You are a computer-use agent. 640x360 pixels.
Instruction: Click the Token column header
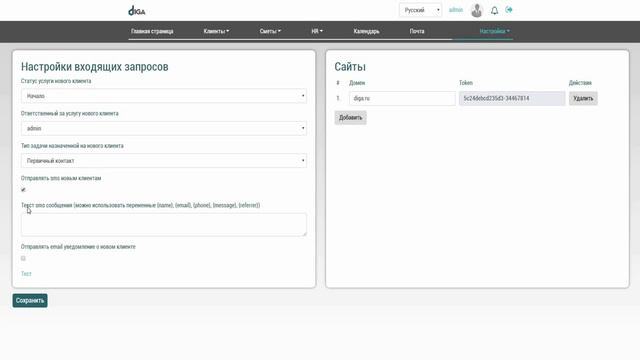pyautogui.click(x=465, y=83)
